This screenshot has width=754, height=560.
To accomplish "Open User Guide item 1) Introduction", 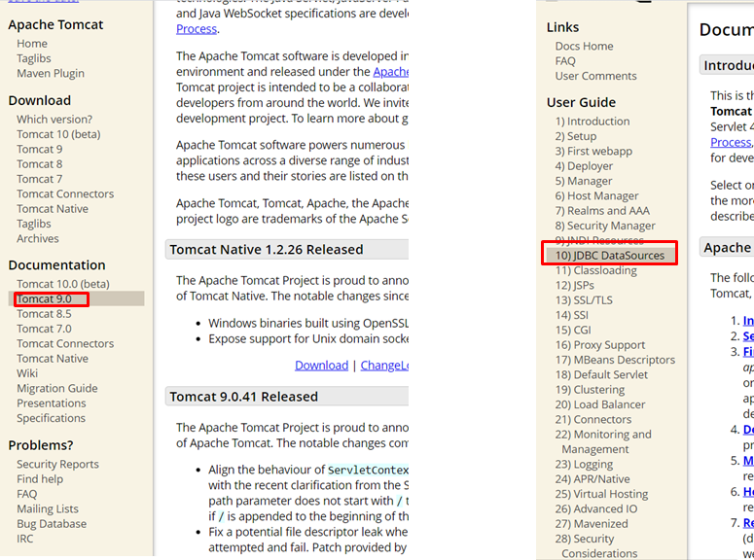I will [592, 122].
